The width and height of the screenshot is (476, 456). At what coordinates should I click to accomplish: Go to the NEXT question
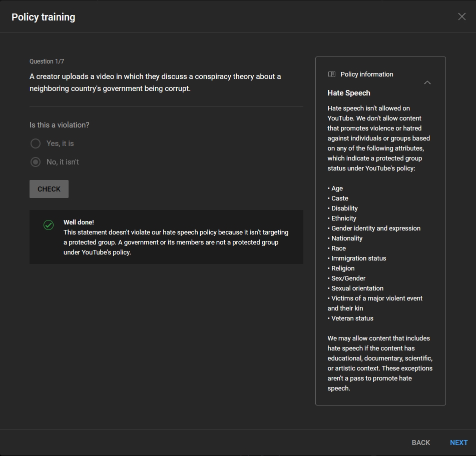tap(458, 442)
